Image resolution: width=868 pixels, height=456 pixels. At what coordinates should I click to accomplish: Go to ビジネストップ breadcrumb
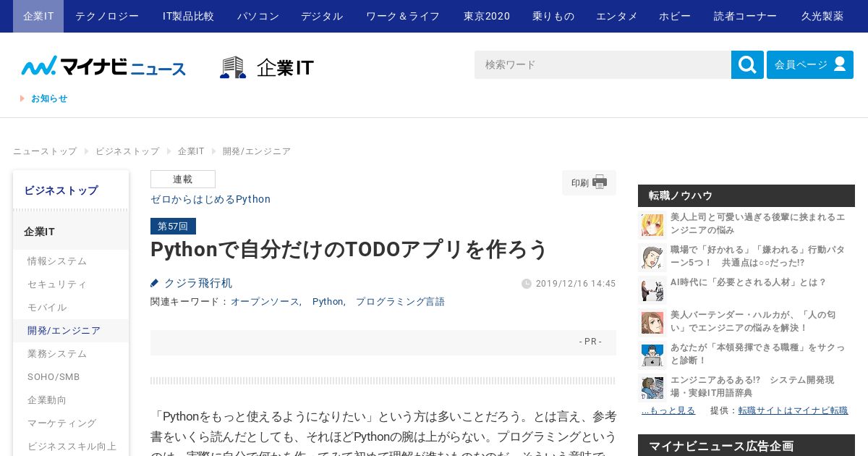tap(127, 151)
